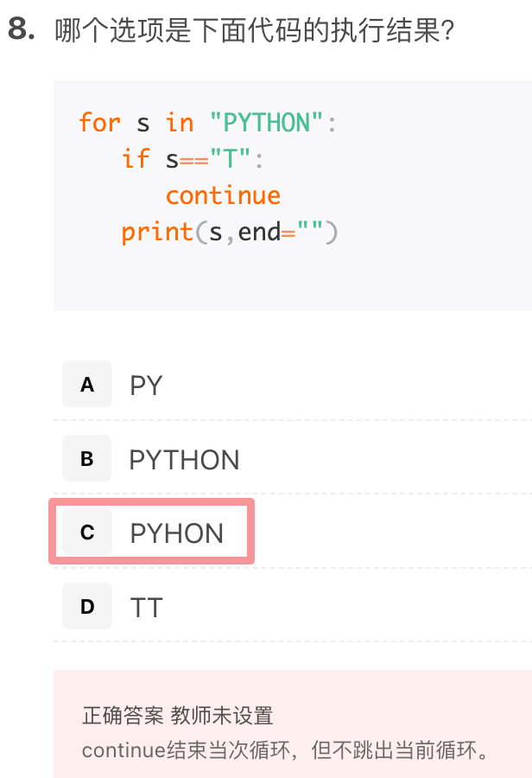This screenshot has width=532, height=778.
Task: Choose option B letter badge
Action: pyautogui.click(x=87, y=458)
